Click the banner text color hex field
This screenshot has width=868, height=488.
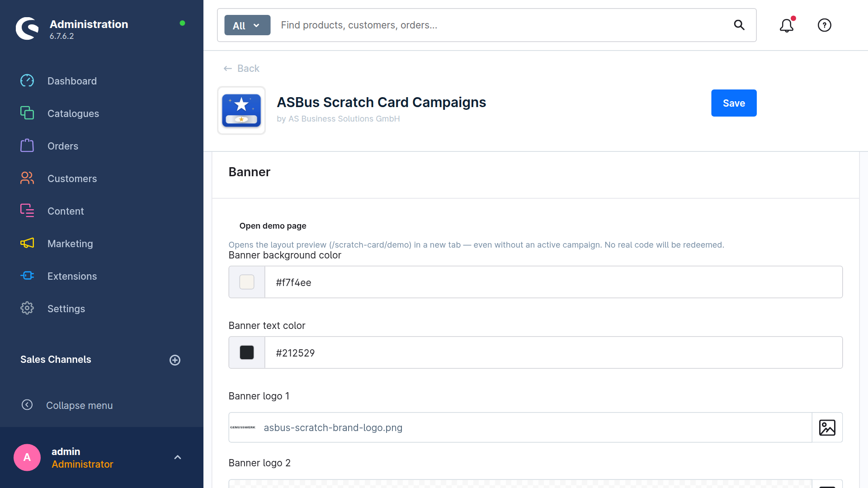[x=553, y=352]
